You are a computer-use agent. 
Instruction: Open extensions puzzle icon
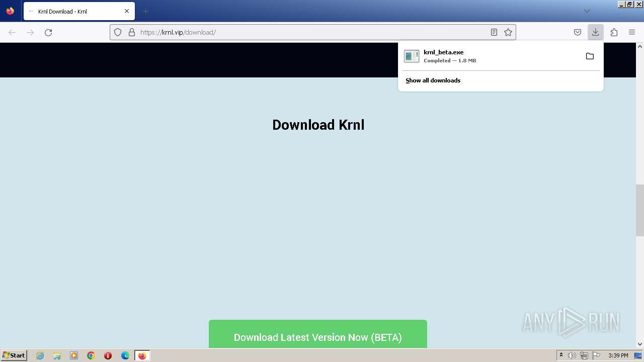click(614, 32)
